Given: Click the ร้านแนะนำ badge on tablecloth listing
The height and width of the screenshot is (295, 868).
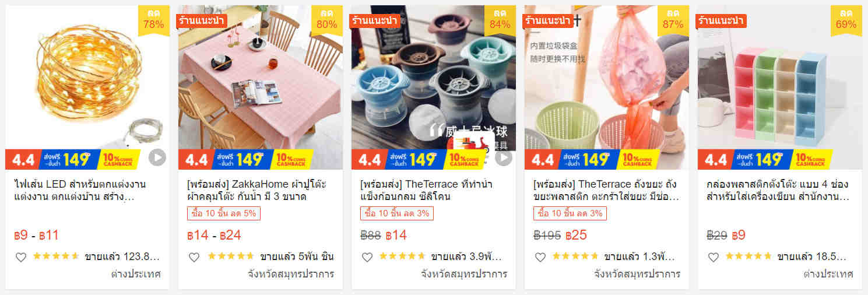Looking at the screenshot, I should tap(202, 21).
